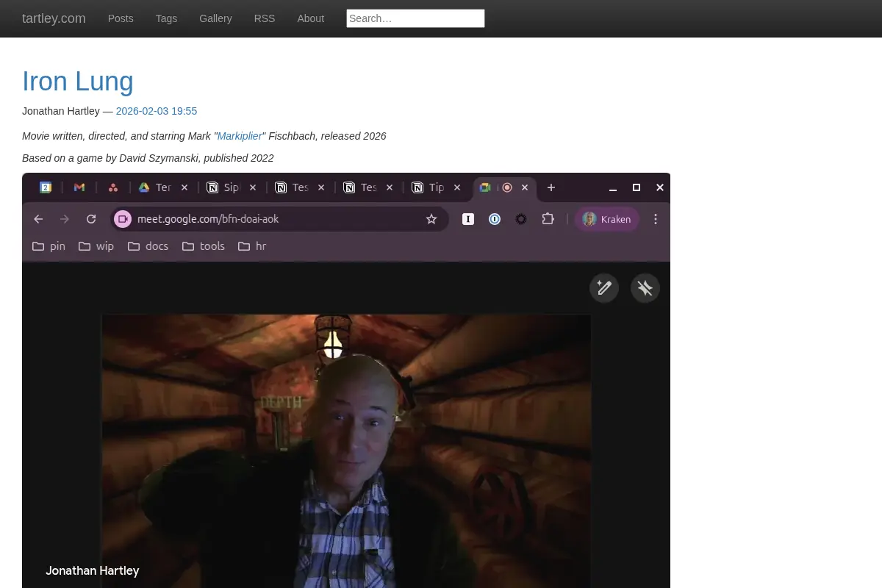Click the meet.google.com/bfn-doai-aok address
Viewport: 882px width, 588px height.
(x=208, y=219)
